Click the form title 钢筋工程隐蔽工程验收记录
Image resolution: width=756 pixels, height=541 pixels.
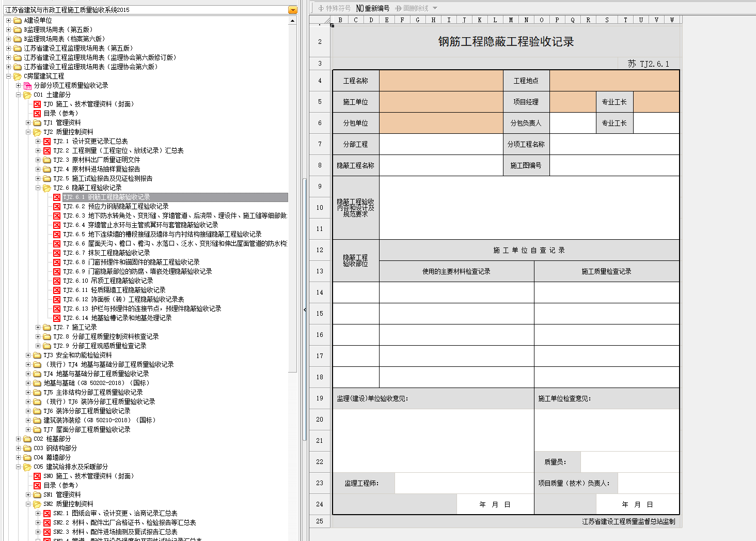[506, 42]
